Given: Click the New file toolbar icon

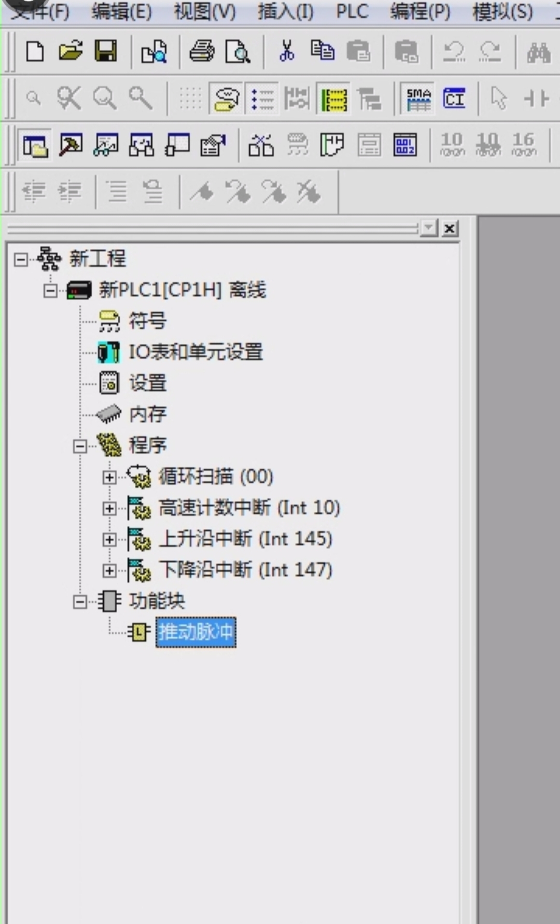Looking at the screenshot, I should (x=35, y=51).
